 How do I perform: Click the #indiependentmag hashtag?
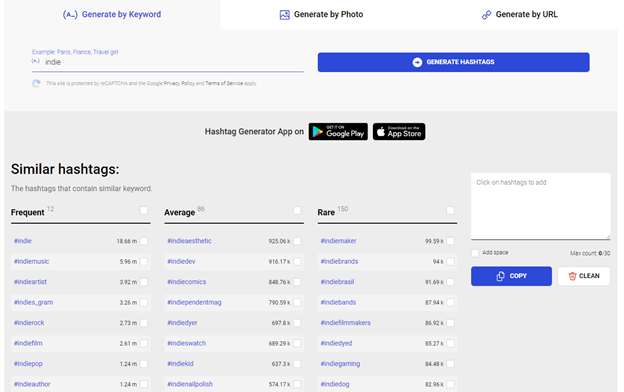tap(194, 302)
